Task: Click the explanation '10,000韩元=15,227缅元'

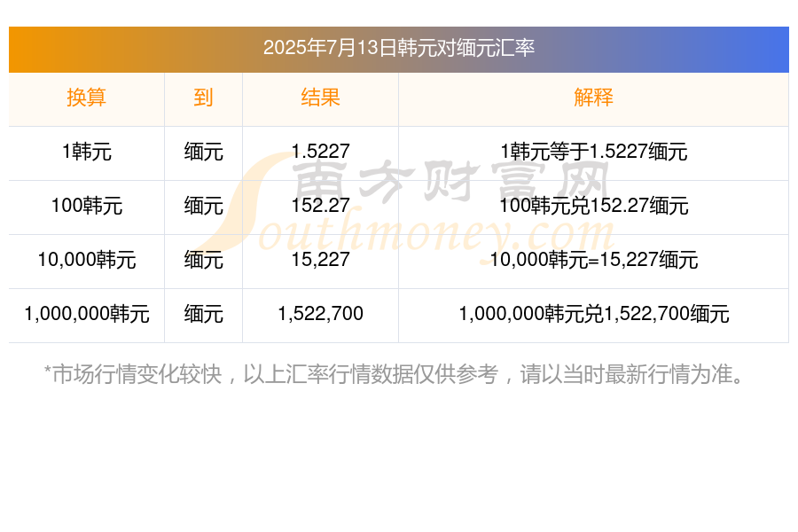Action: pos(593,260)
